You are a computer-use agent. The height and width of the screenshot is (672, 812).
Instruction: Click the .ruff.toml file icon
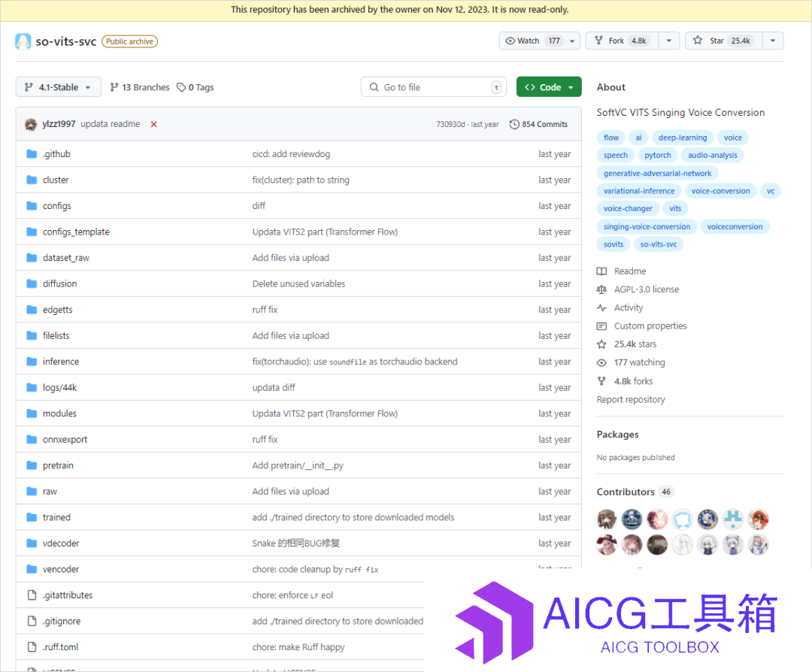pyautogui.click(x=32, y=647)
